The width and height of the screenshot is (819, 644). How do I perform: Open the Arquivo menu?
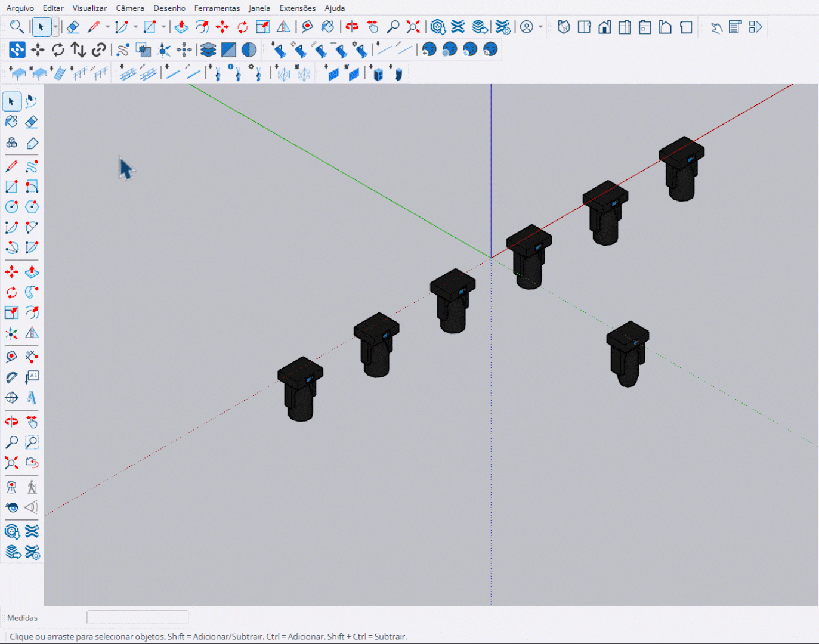tap(20, 8)
